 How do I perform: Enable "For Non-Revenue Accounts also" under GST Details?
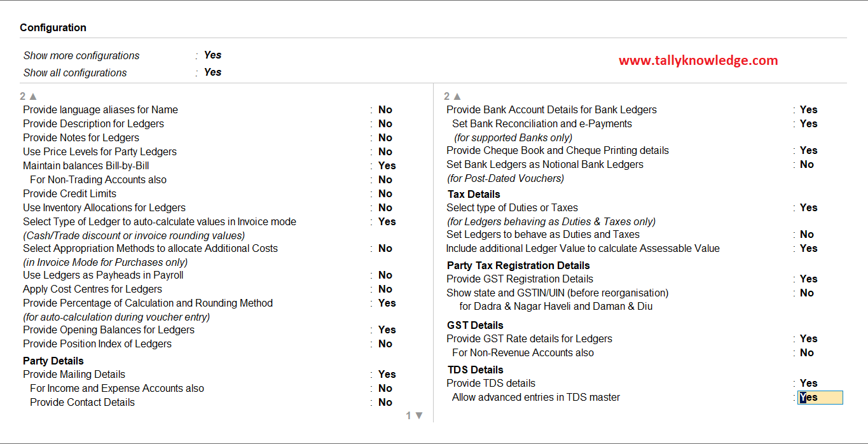806,352
